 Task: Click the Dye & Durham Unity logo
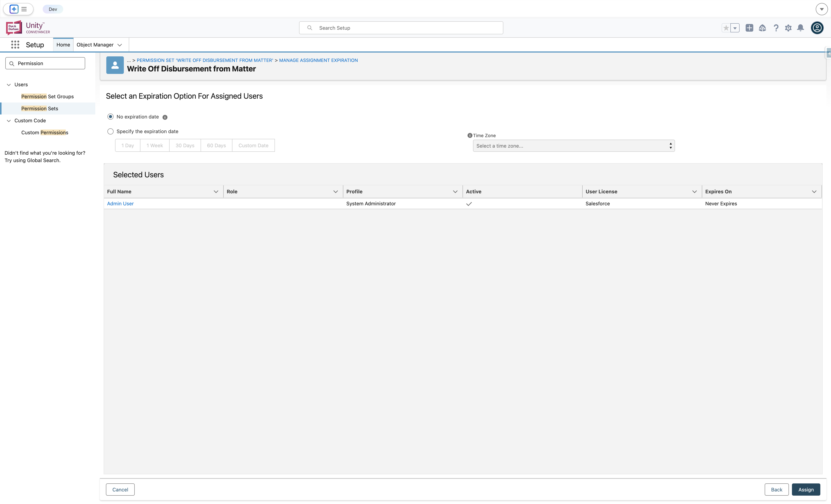tap(28, 28)
